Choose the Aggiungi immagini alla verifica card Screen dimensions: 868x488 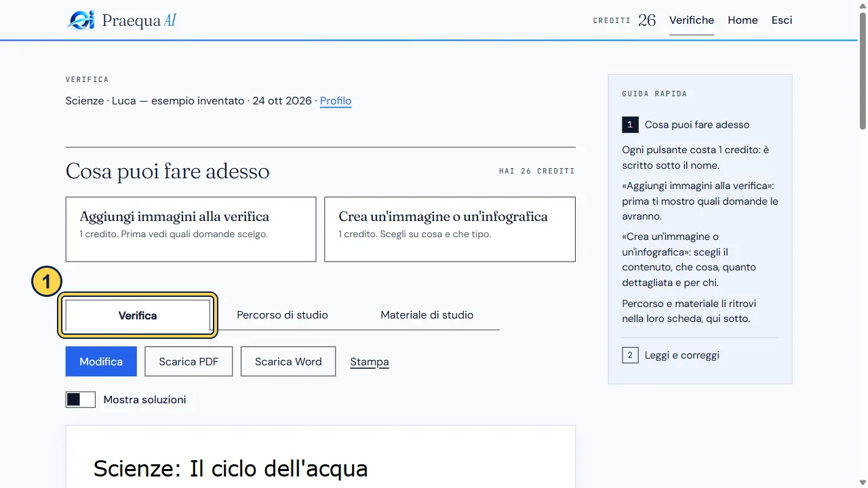[191, 229]
